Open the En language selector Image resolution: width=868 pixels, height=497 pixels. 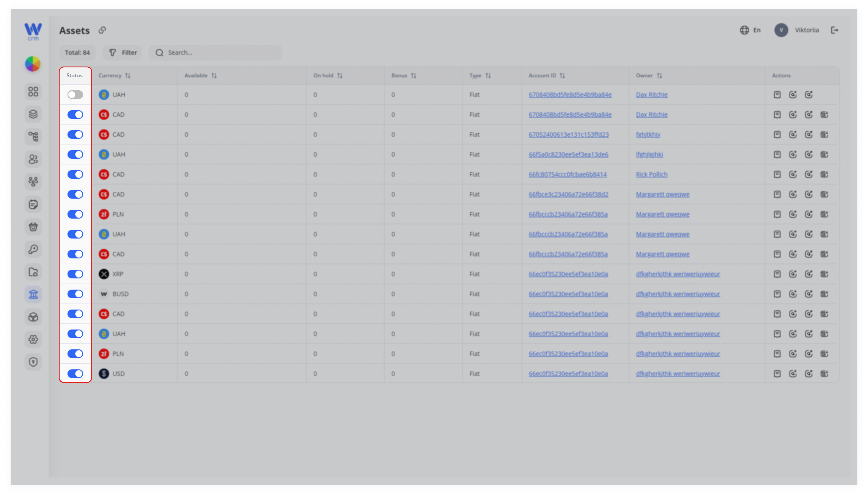click(x=750, y=30)
